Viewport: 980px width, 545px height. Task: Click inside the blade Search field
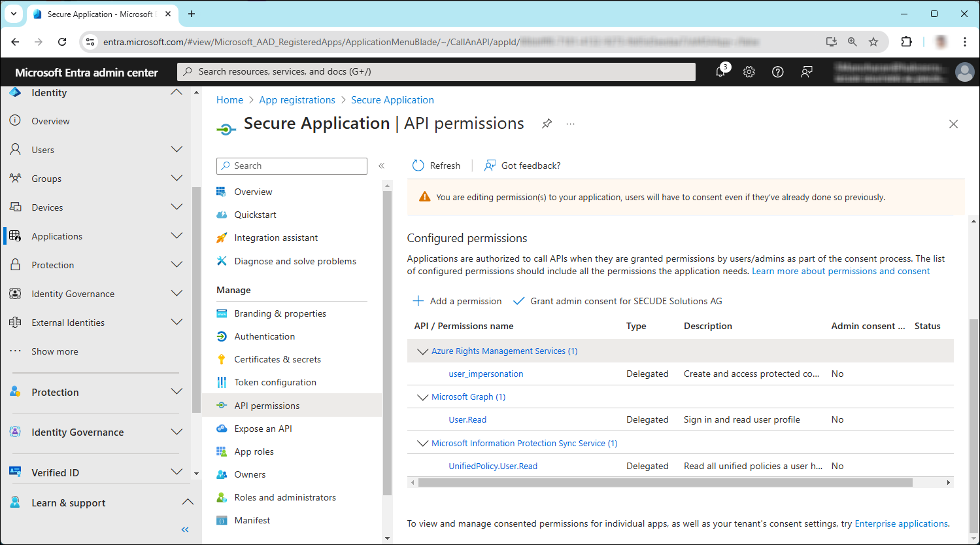click(x=292, y=166)
